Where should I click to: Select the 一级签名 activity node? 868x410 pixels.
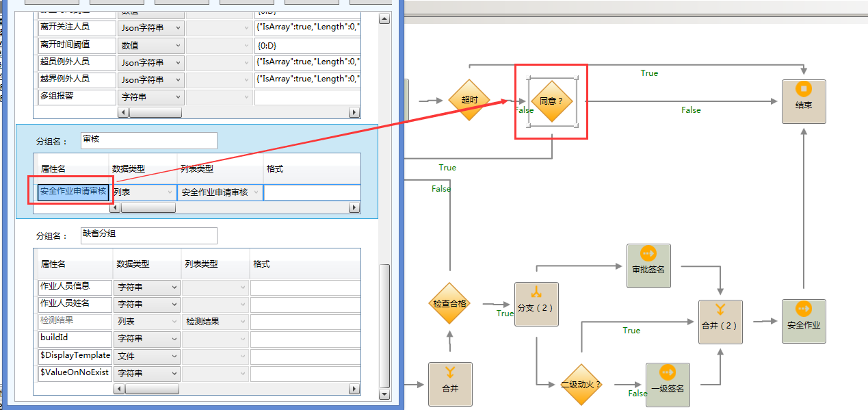(x=668, y=385)
